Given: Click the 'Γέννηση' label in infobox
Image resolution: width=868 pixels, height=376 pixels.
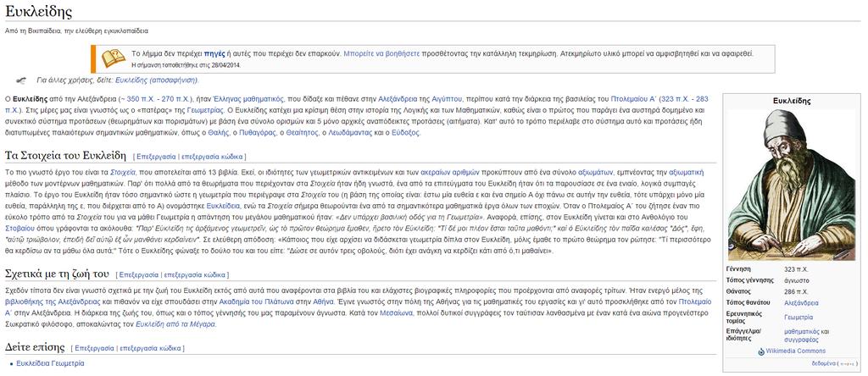Looking at the screenshot, I should pos(738,268).
